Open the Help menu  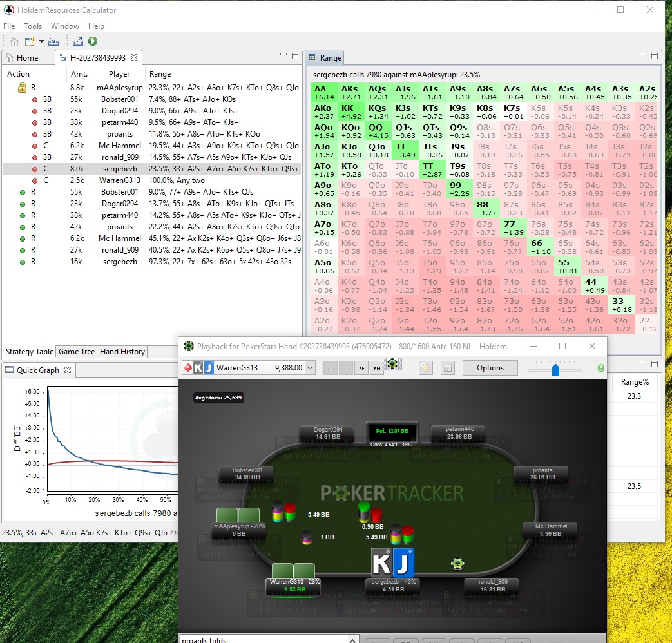click(x=96, y=26)
